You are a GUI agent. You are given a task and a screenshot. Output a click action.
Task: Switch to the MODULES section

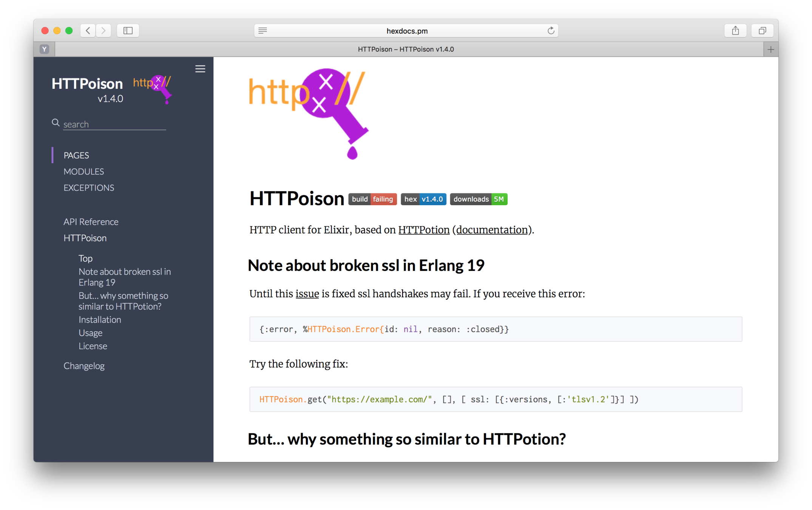click(x=83, y=172)
